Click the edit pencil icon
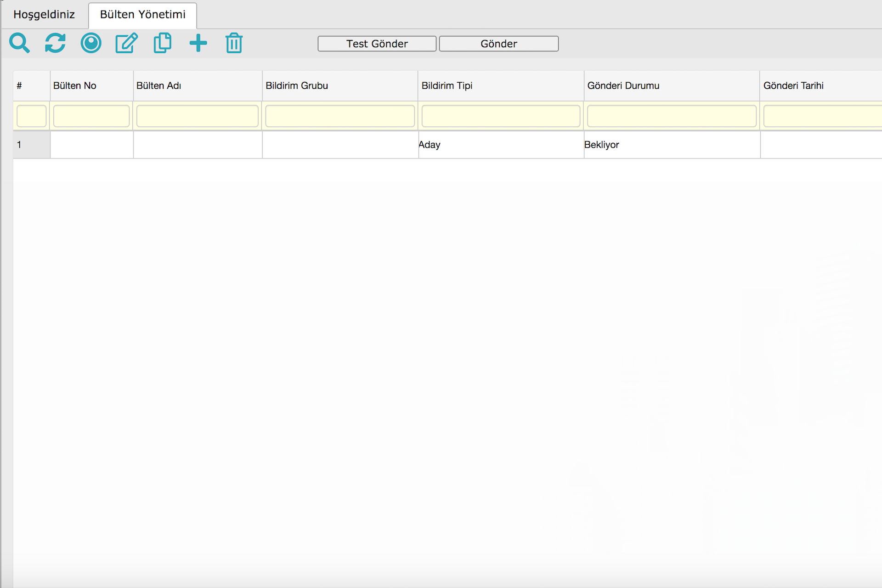 126,44
